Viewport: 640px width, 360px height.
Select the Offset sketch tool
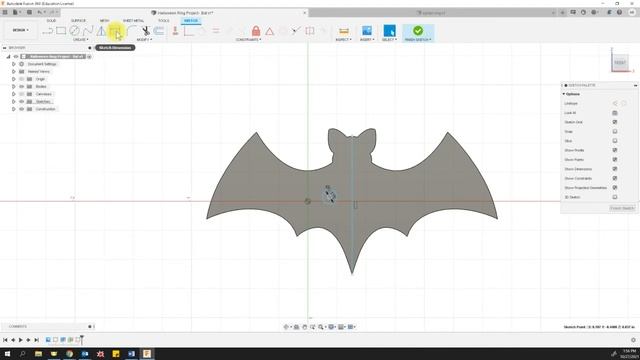tap(159, 31)
